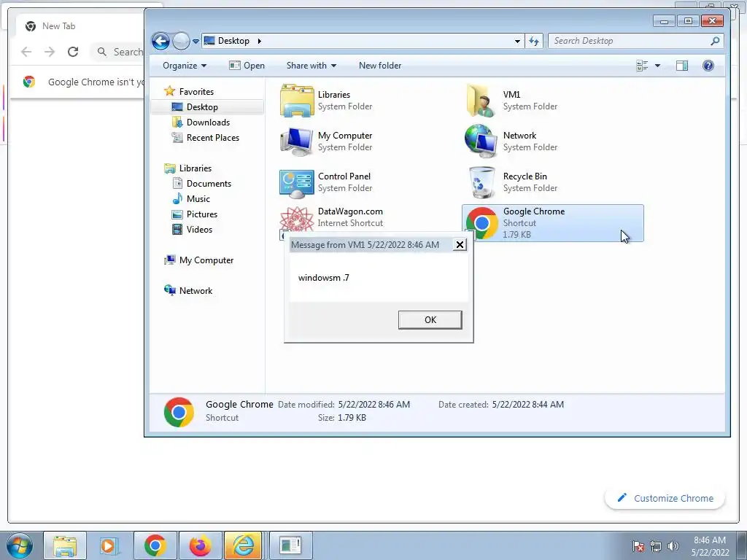Select Network in the navigation pane
The width and height of the screenshot is (747, 560).
tap(188, 290)
